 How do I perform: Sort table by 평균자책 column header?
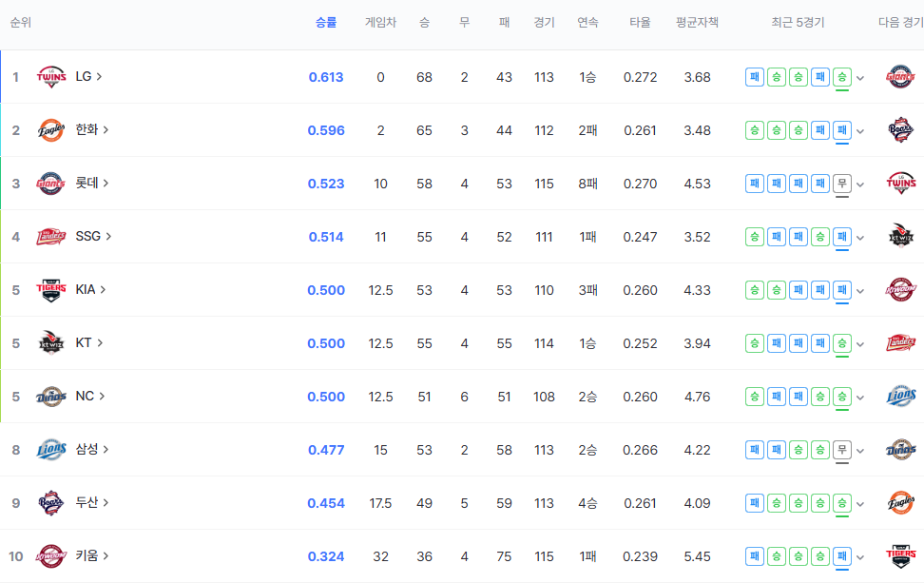pyautogui.click(x=697, y=23)
